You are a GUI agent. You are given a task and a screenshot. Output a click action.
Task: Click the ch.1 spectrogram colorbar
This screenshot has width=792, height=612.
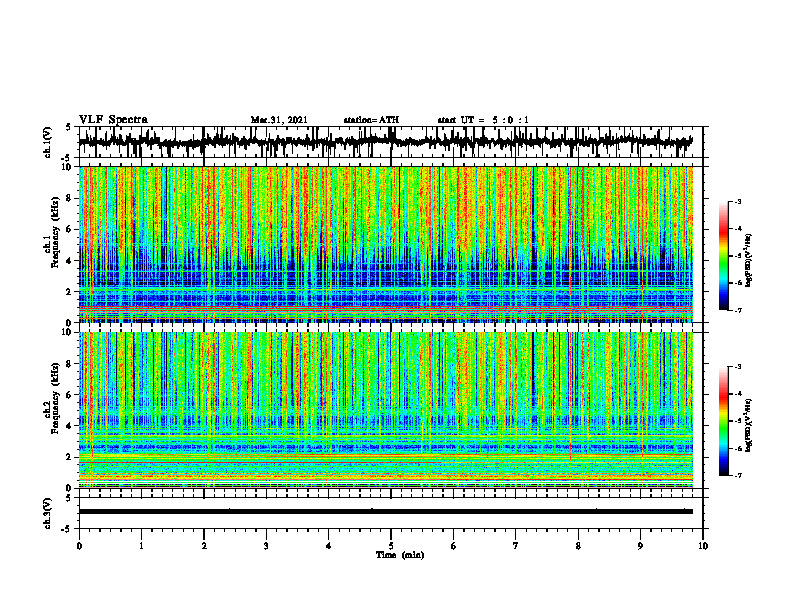[x=723, y=256]
